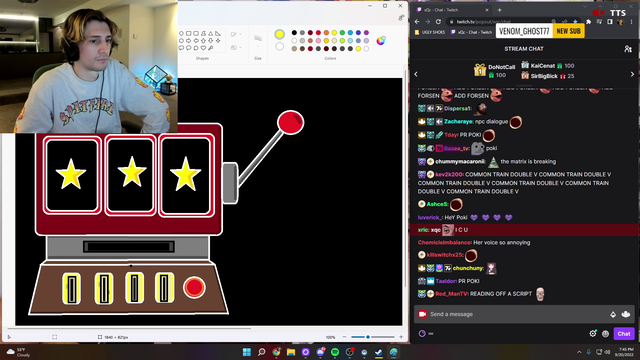Screen dimensions: 640x360
Task: Click username chummymacaroni in chat
Action: pos(460,162)
